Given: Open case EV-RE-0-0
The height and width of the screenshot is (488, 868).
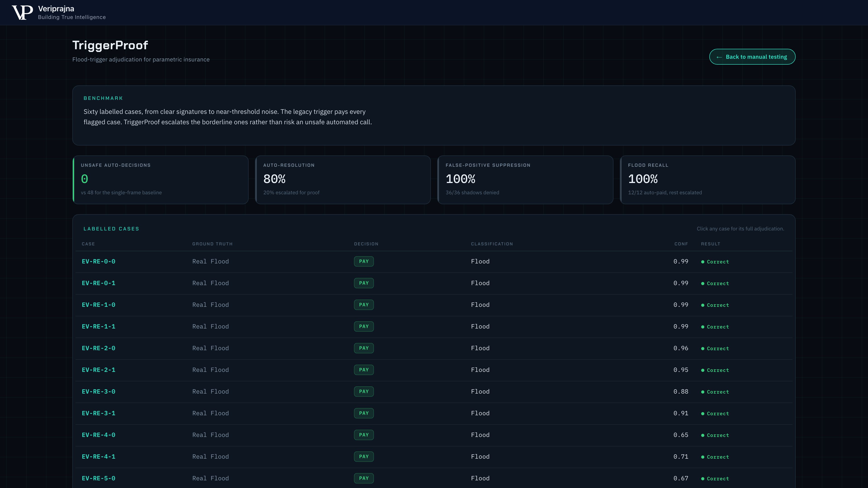Looking at the screenshot, I should [x=98, y=262].
